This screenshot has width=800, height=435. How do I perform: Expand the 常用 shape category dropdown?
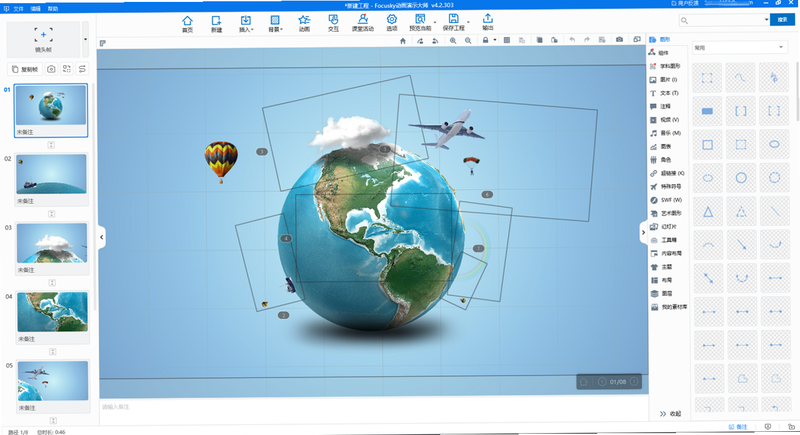tap(738, 47)
